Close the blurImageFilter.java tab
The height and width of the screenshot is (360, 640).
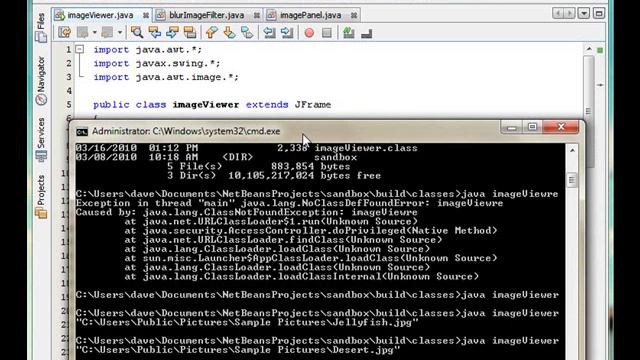coord(257,16)
